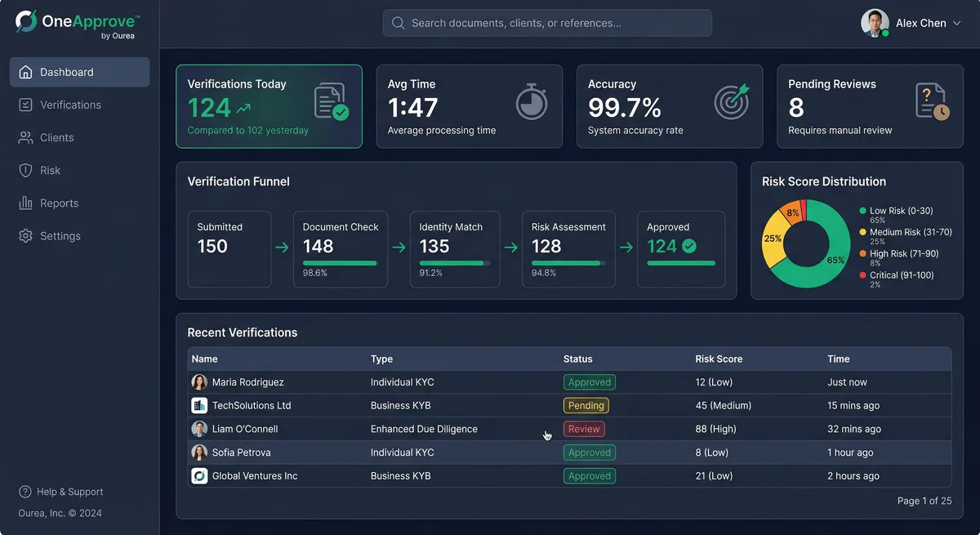Click Maria Rodriguez's Approved status badge

point(589,381)
